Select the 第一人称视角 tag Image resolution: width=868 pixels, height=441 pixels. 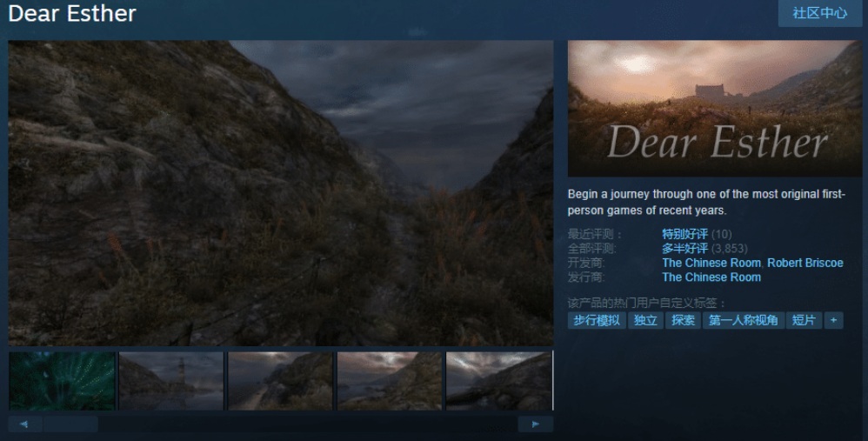coord(743,320)
